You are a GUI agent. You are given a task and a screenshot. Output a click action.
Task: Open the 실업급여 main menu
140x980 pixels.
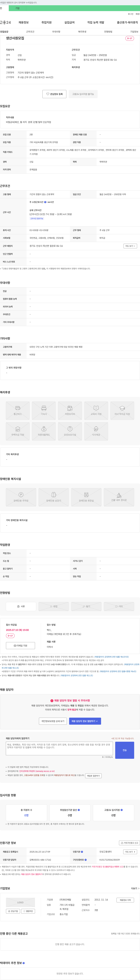tap(69, 22)
